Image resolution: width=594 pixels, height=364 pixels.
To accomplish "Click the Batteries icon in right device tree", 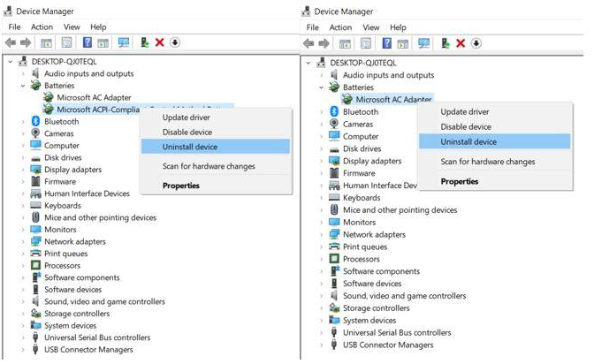I will click(x=333, y=87).
